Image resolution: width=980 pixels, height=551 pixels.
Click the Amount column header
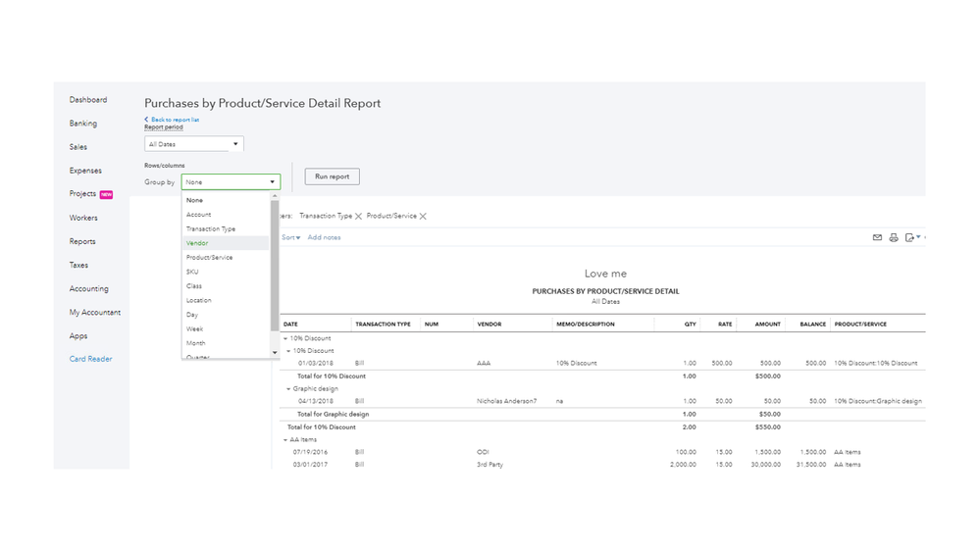[x=768, y=325]
